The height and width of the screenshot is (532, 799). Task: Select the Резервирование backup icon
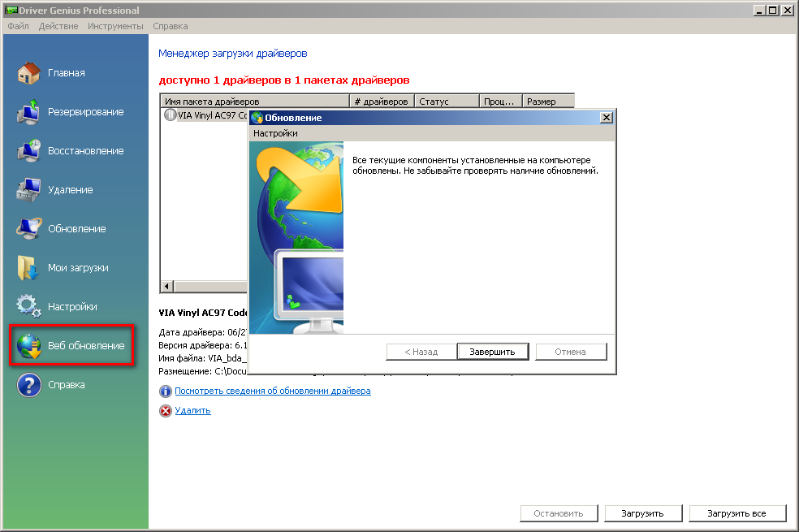(28, 112)
